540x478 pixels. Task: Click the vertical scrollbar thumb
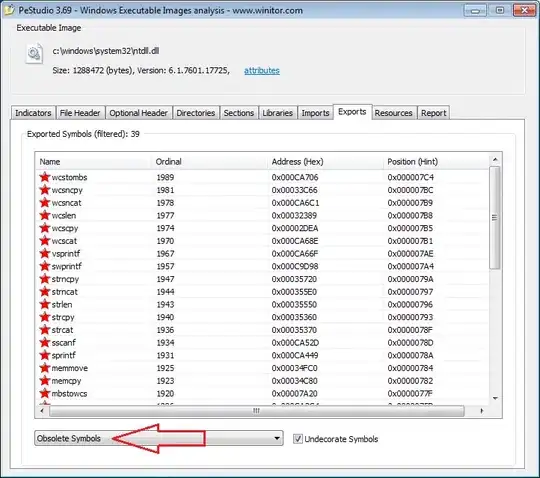coord(495,218)
